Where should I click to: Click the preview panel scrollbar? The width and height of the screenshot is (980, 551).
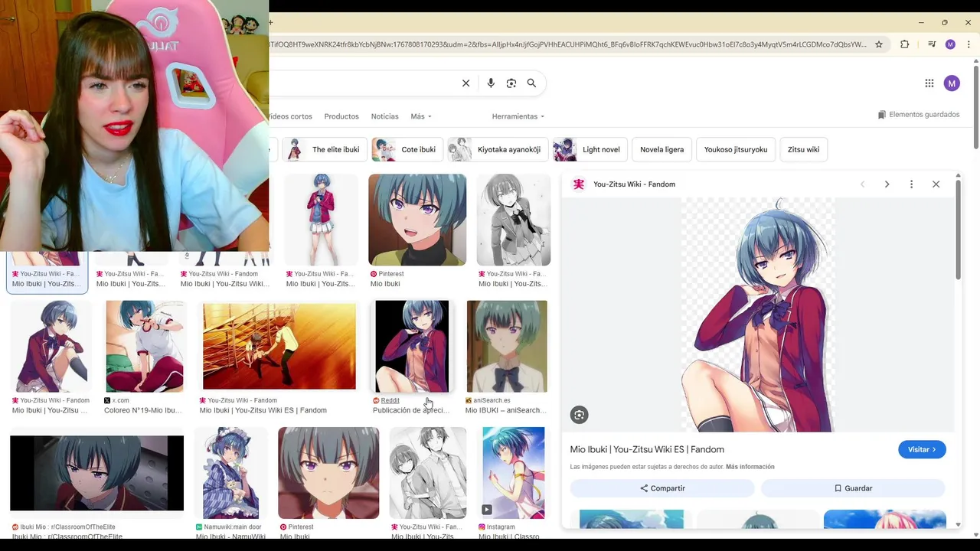pos(958,230)
